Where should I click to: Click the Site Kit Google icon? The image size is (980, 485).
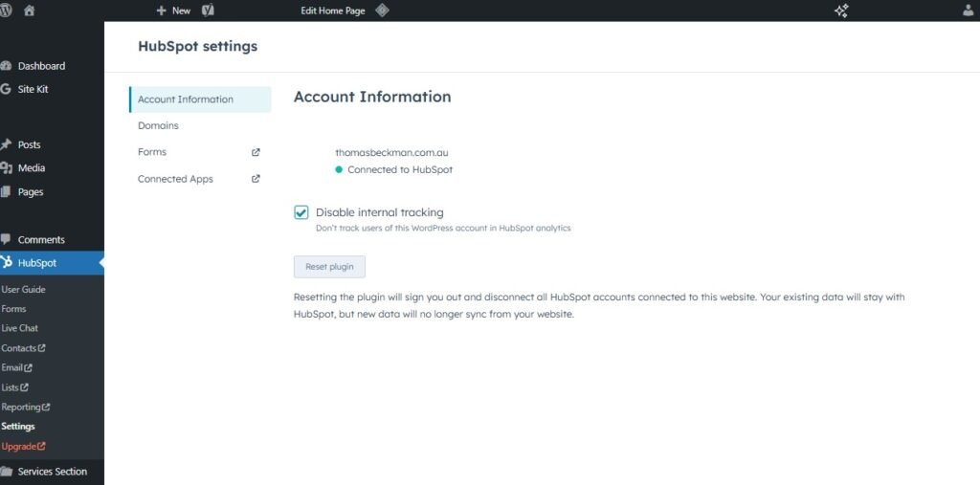tap(6, 89)
